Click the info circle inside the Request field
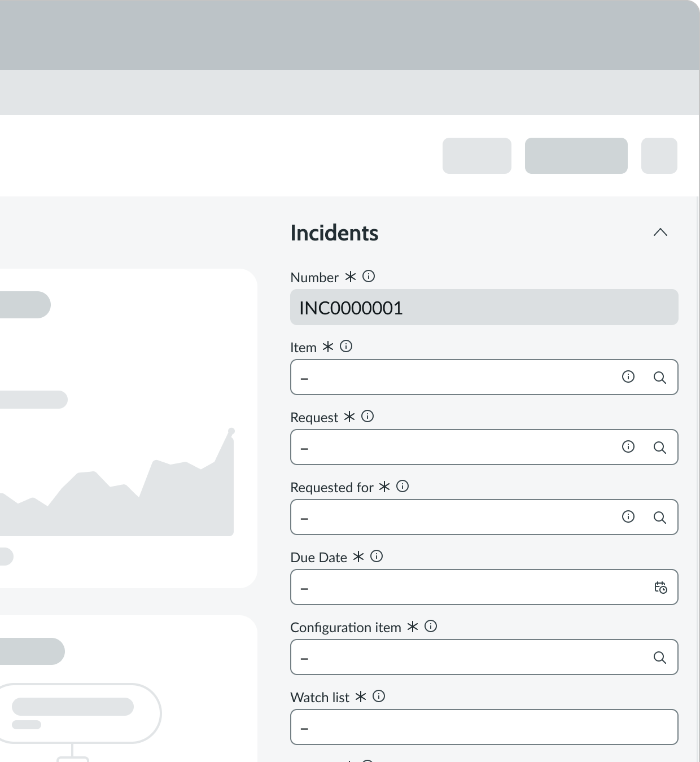This screenshot has height=762, width=700. [x=628, y=447]
